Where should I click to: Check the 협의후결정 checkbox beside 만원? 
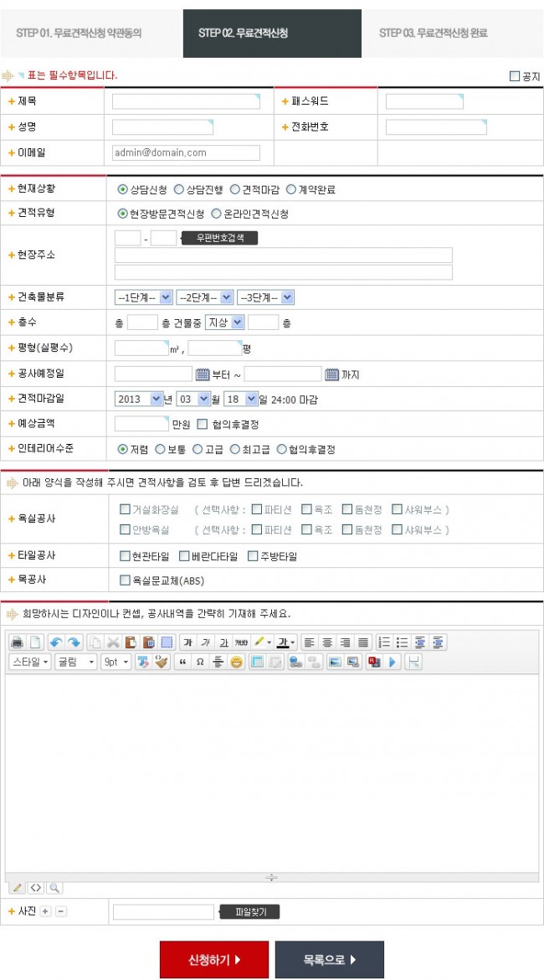[202, 424]
